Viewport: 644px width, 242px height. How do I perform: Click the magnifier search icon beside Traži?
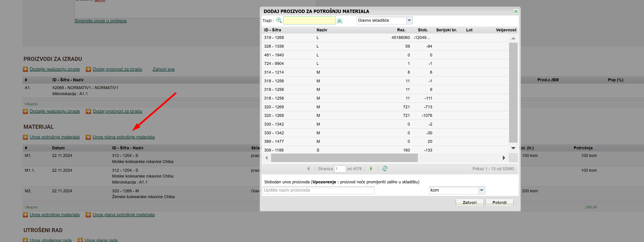279,20
